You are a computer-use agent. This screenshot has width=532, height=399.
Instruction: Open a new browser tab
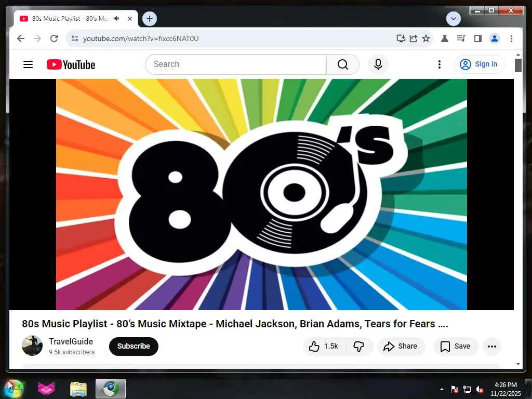pos(150,19)
